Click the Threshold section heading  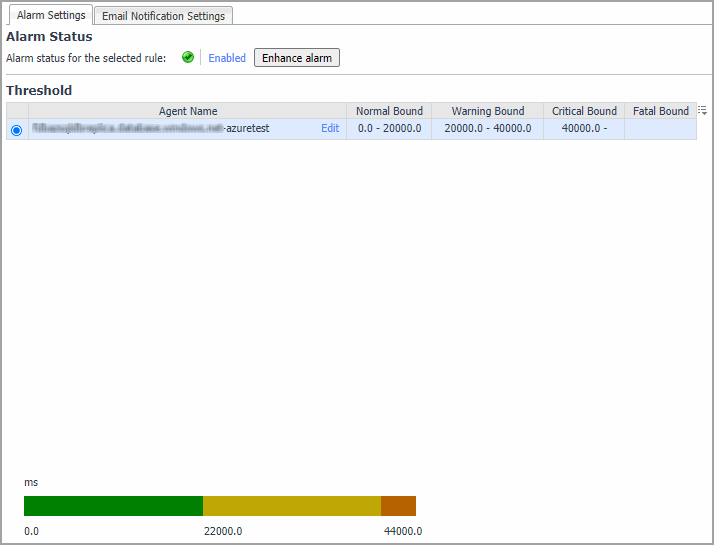(39, 90)
